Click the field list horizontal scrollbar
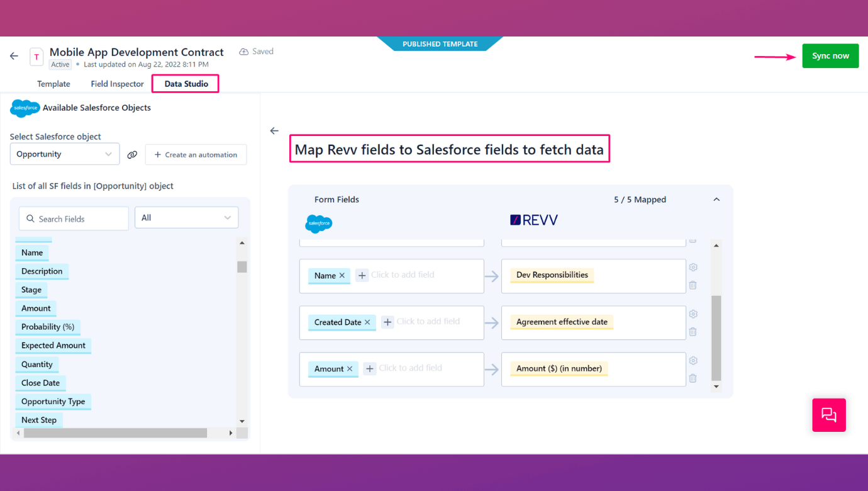The height and width of the screenshot is (491, 868). (114, 433)
